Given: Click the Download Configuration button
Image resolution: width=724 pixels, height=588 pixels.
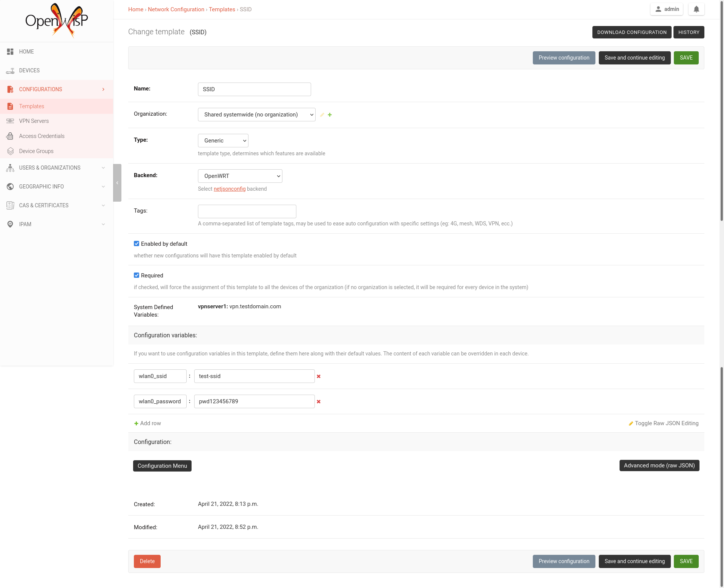Looking at the screenshot, I should click(x=632, y=32).
